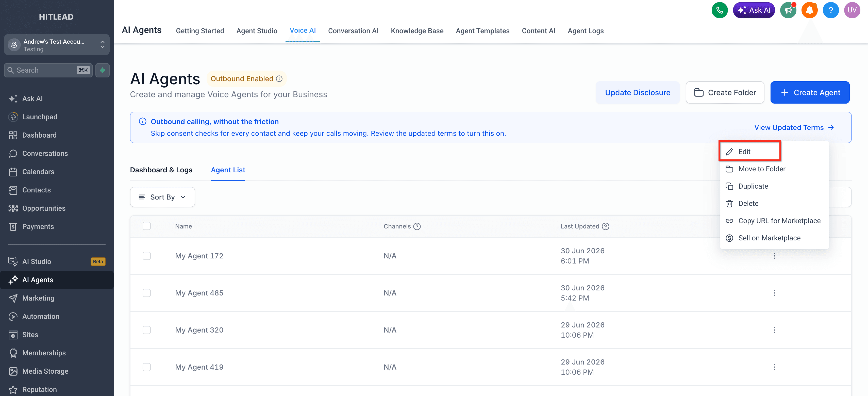Open the Sort By dropdown
This screenshot has height=396, width=868.
click(x=162, y=197)
